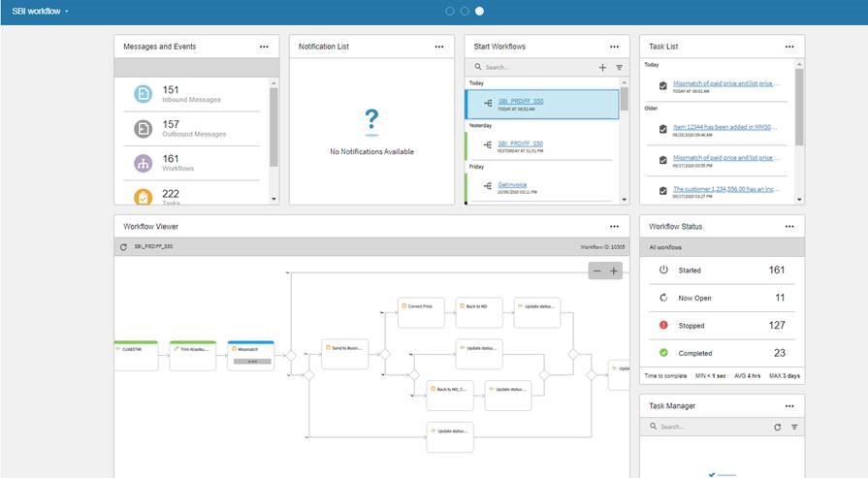Open Messages and Events options menu

(264, 47)
